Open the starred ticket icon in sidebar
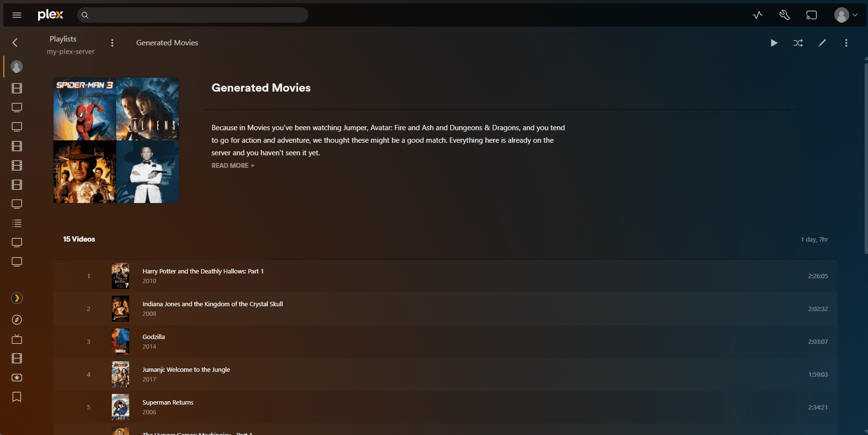 (x=17, y=378)
